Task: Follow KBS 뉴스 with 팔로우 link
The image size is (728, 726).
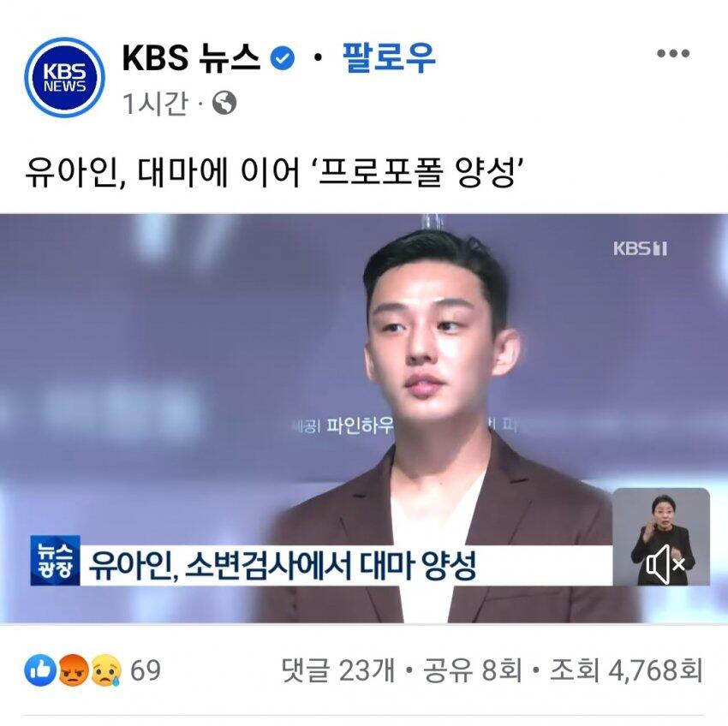Action: [389, 57]
